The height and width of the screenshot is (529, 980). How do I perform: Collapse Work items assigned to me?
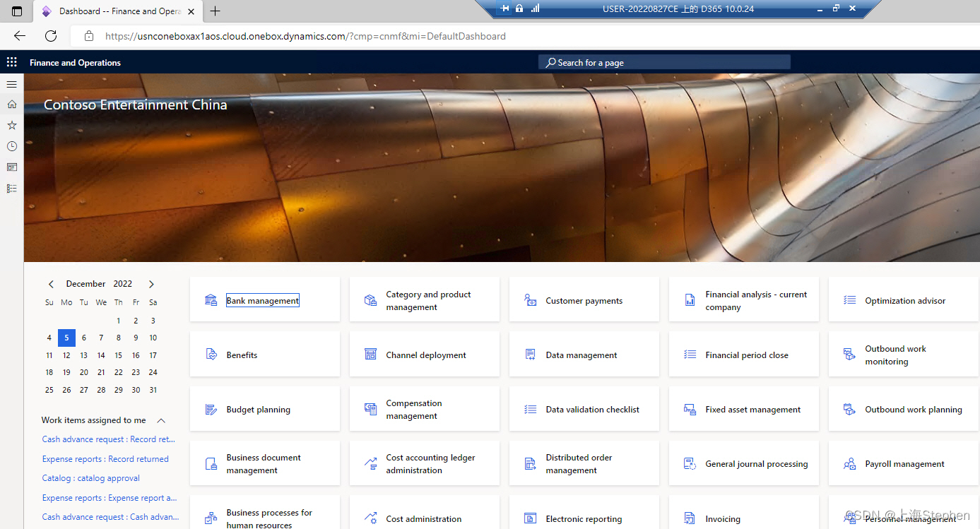(161, 420)
